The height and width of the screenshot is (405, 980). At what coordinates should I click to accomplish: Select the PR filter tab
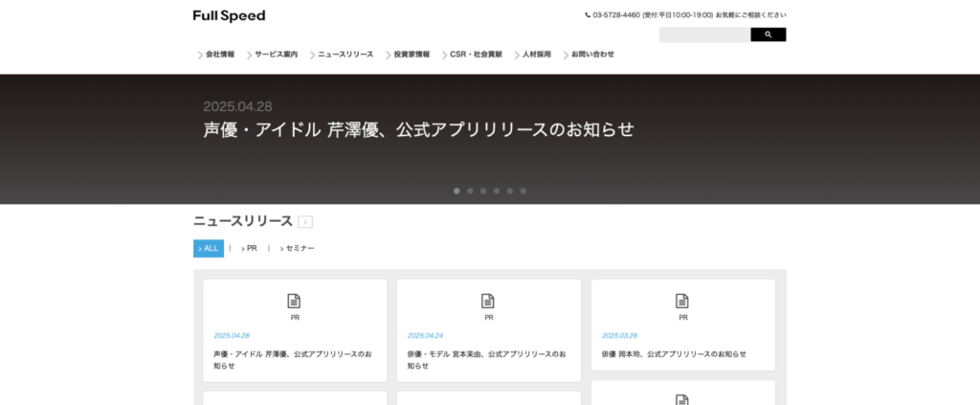click(x=250, y=249)
